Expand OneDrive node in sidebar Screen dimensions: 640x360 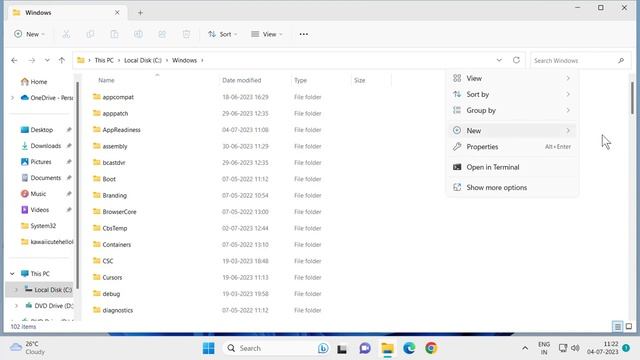[12, 98]
